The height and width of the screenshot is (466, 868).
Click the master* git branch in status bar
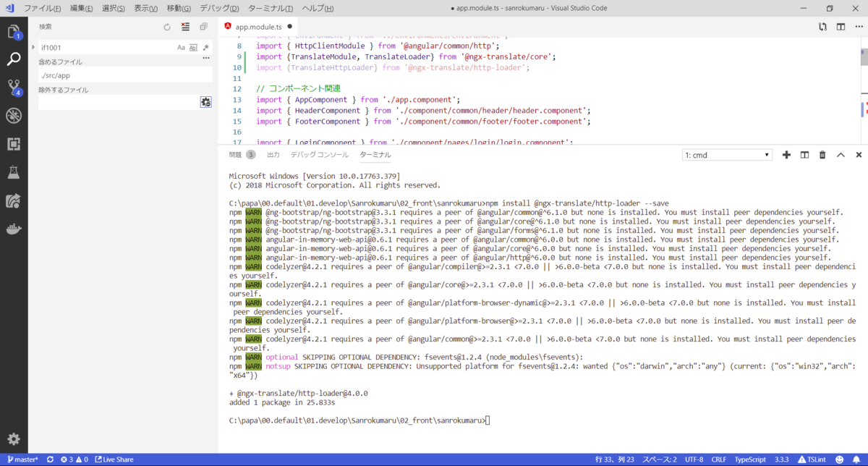22,459
